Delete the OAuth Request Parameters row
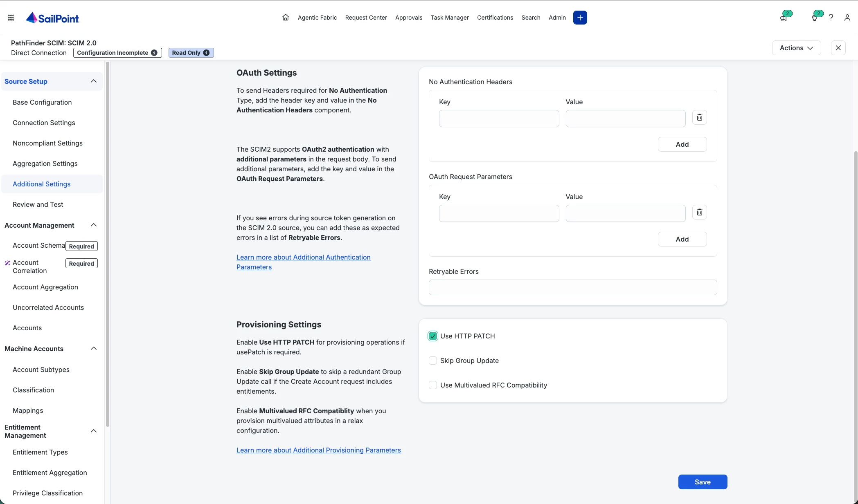This screenshot has height=504, width=858. pyautogui.click(x=700, y=212)
